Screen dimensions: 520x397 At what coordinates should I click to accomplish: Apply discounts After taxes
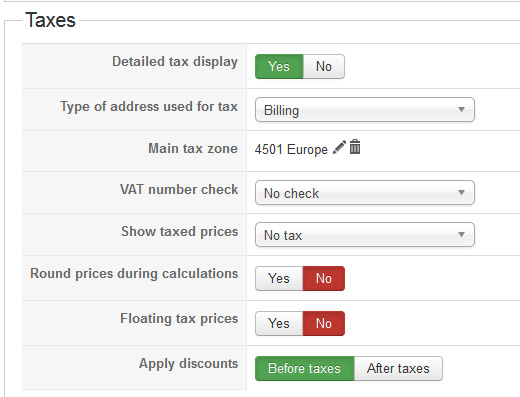pyautogui.click(x=398, y=368)
